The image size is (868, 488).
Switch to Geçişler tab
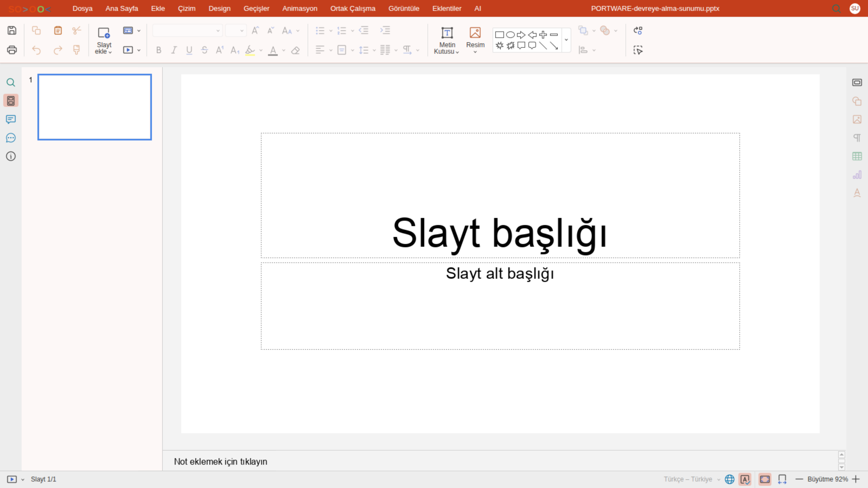pyautogui.click(x=256, y=8)
